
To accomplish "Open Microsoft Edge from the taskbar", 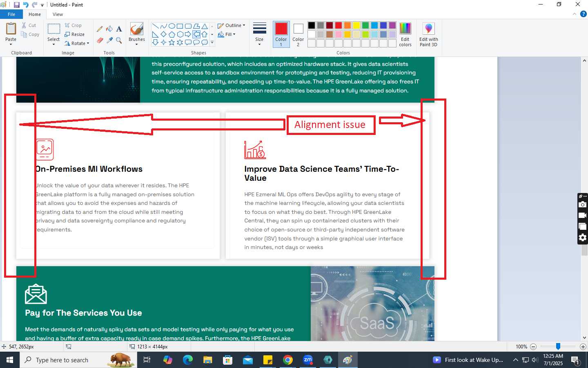I will [188, 360].
